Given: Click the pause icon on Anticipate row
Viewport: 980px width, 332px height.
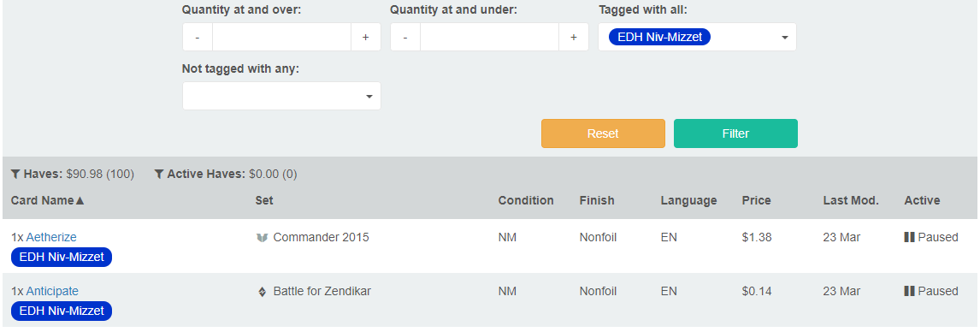Looking at the screenshot, I should [x=909, y=292].
